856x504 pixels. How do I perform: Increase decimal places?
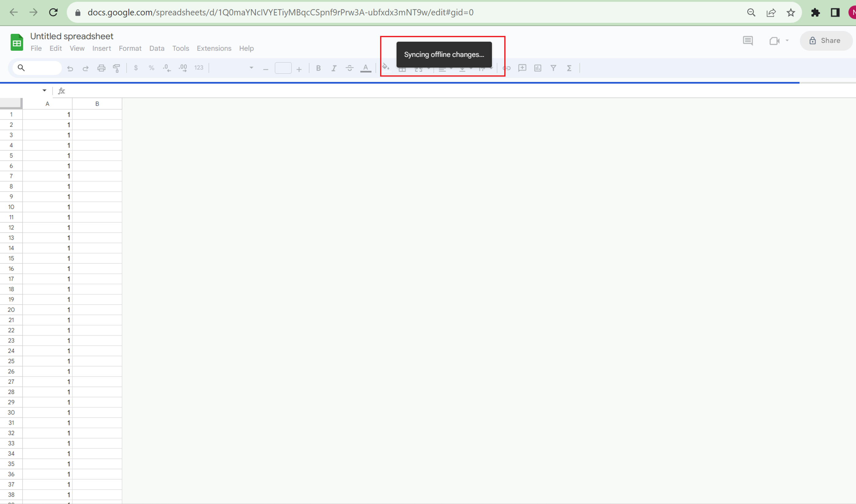(x=183, y=68)
